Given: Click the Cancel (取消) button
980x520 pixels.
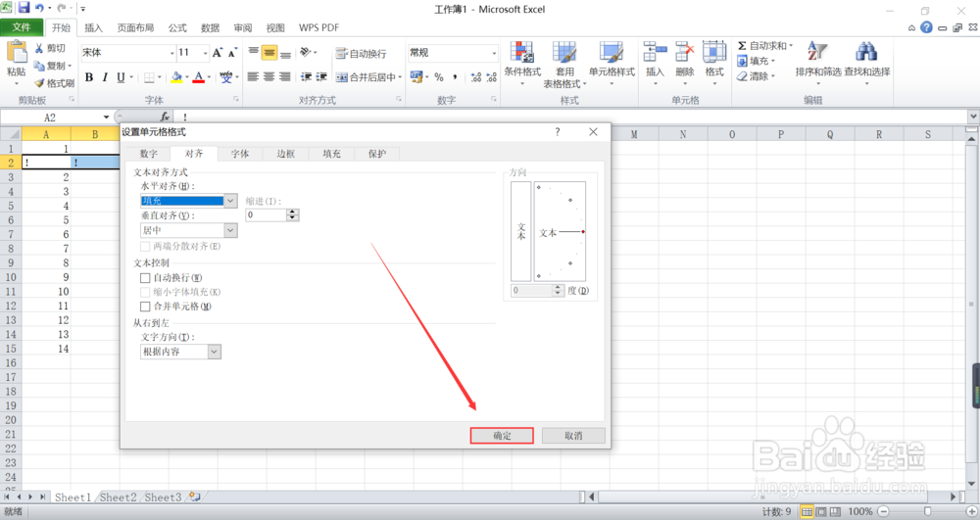Looking at the screenshot, I should click(x=573, y=436).
